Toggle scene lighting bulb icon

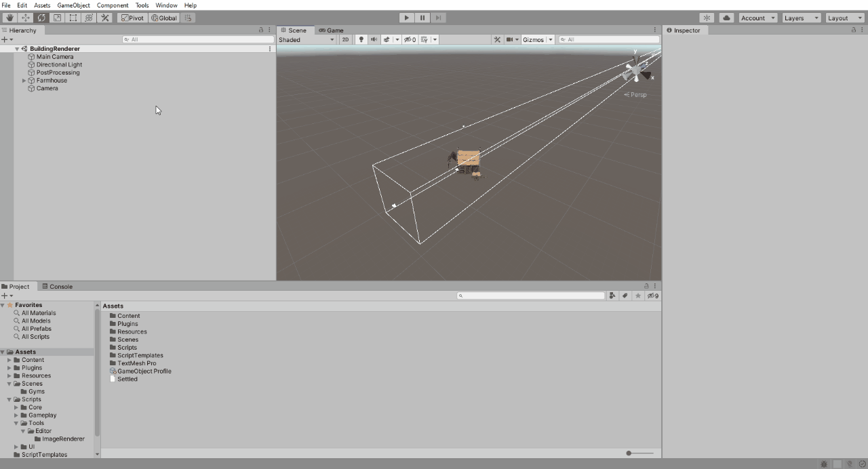[x=361, y=39]
